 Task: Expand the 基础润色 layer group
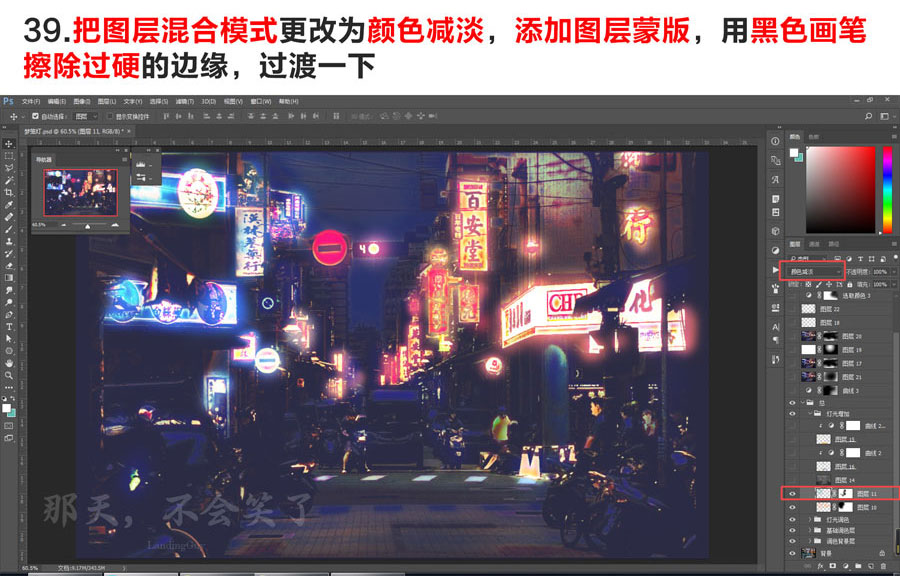coord(808,528)
